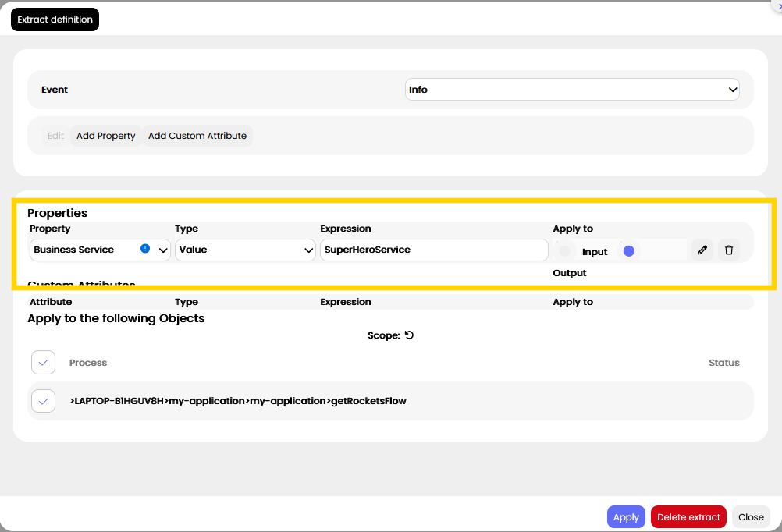This screenshot has height=532, width=782.
Task: Delete the Business Service property with trash icon
Action: coord(729,250)
